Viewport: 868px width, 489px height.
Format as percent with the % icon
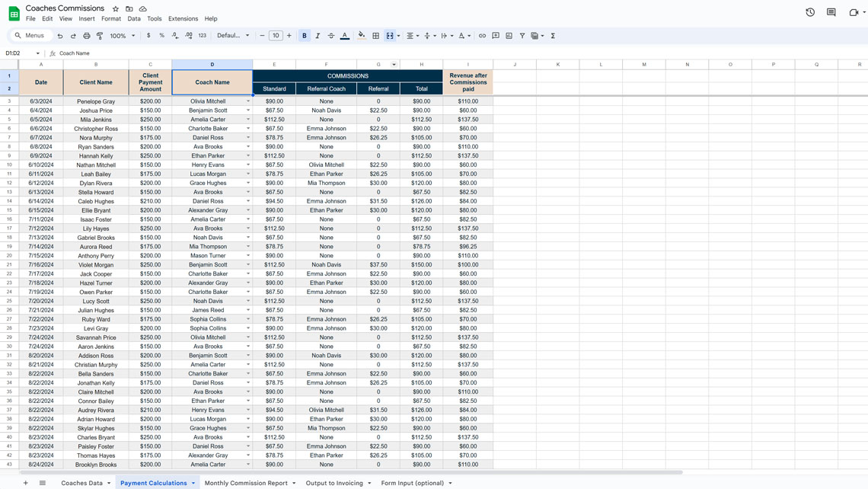click(161, 36)
